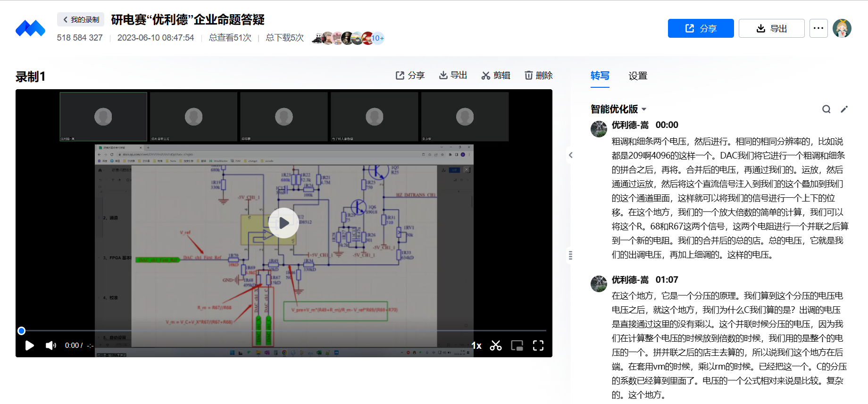Click the speaker avatar at 01:07

pyautogui.click(x=599, y=284)
